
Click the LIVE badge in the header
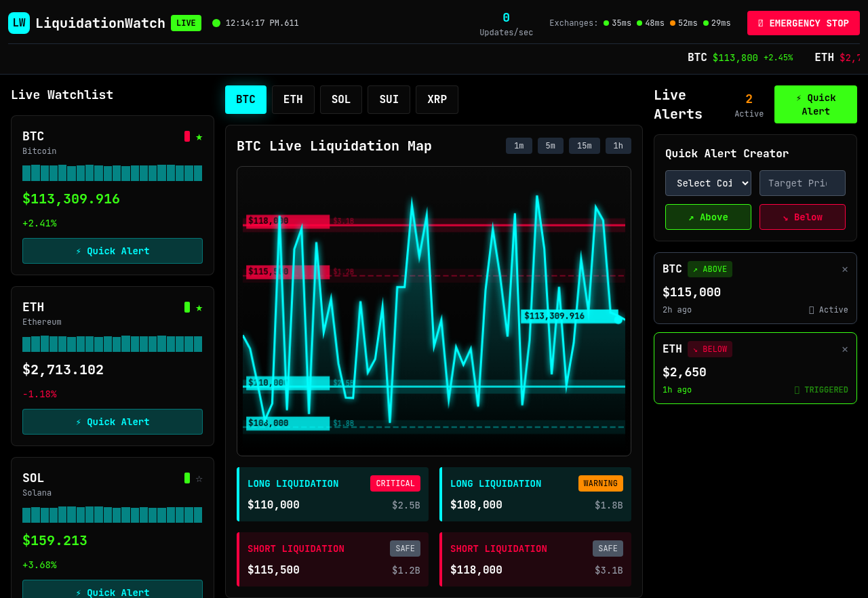pos(186,22)
